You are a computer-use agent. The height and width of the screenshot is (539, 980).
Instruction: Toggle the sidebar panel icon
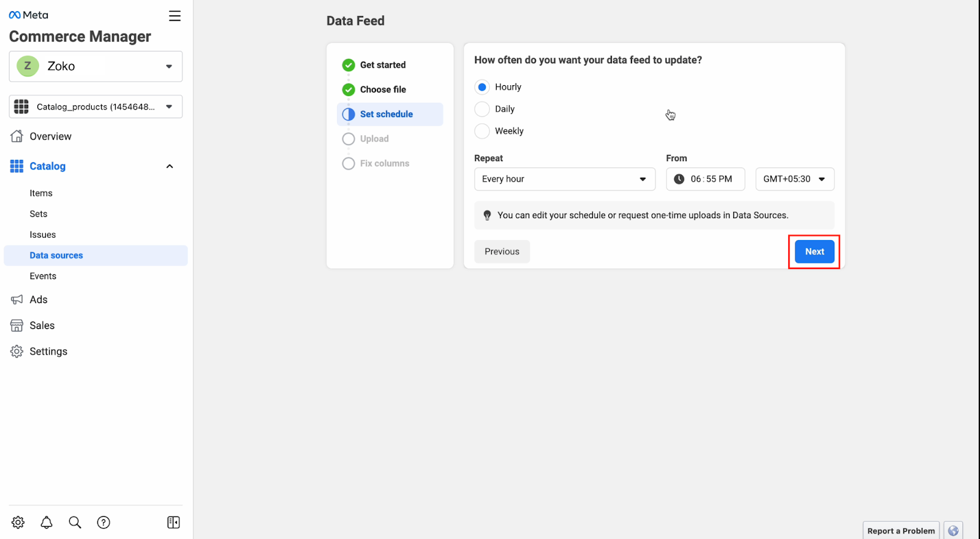pos(173,522)
